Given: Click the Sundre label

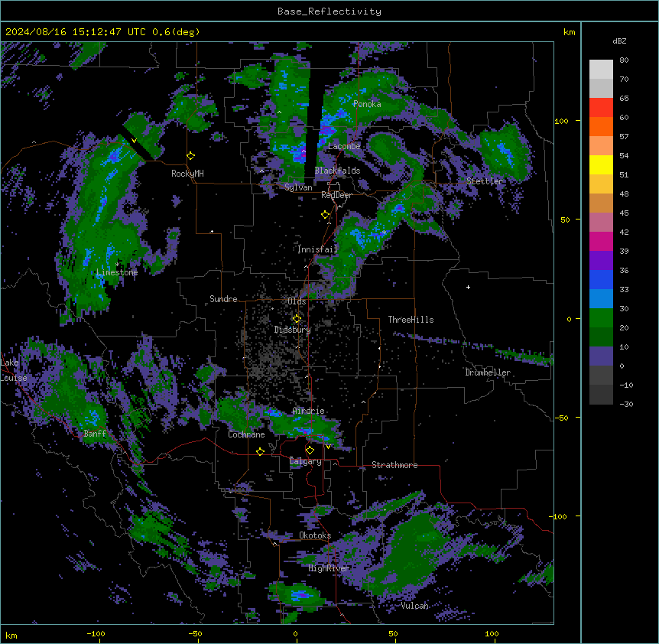Looking at the screenshot, I should pyautogui.click(x=223, y=299).
